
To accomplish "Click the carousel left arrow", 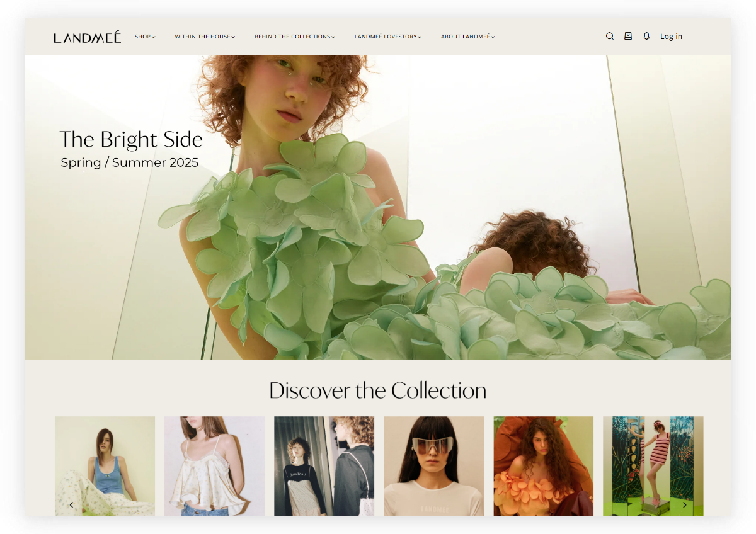I will [x=71, y=504].
